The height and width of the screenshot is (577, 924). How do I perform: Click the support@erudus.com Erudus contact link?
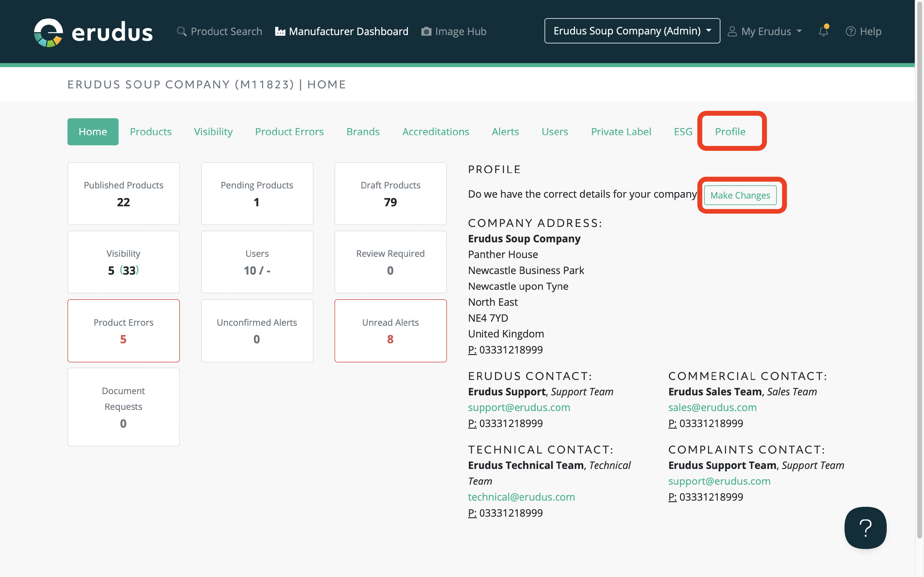coord(519,407)
